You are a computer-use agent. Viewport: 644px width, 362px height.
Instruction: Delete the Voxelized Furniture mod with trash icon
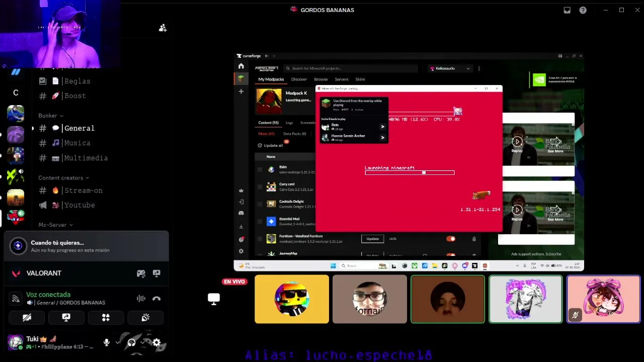click(474, 239)
